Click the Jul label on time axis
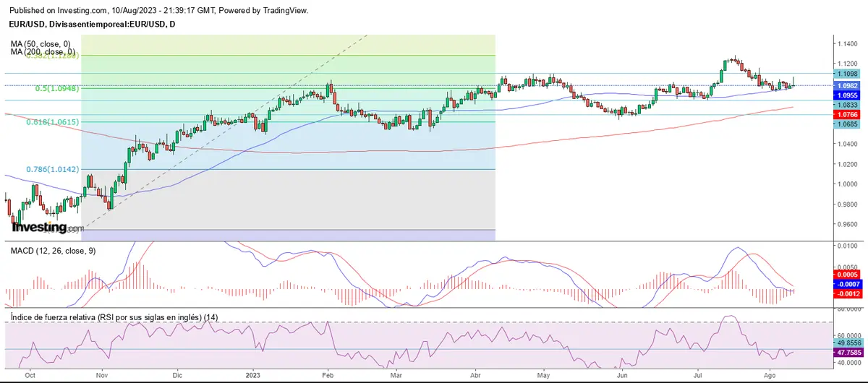The height and width of the screenshot is (383, 868). (698, 376)
